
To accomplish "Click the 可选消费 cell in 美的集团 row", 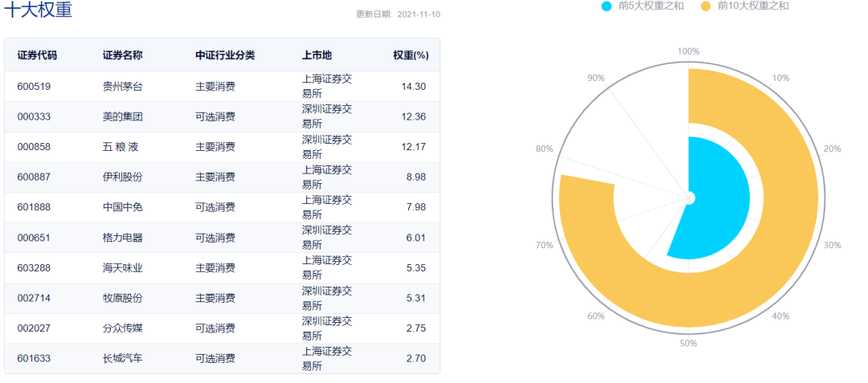I will (x=215, y=116).
